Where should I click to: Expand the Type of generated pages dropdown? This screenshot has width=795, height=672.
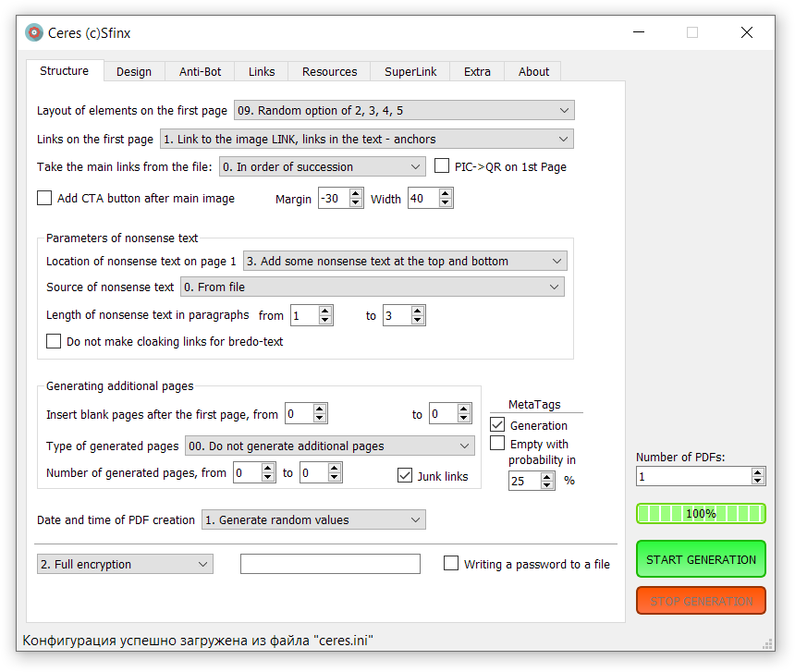point(330,446)
